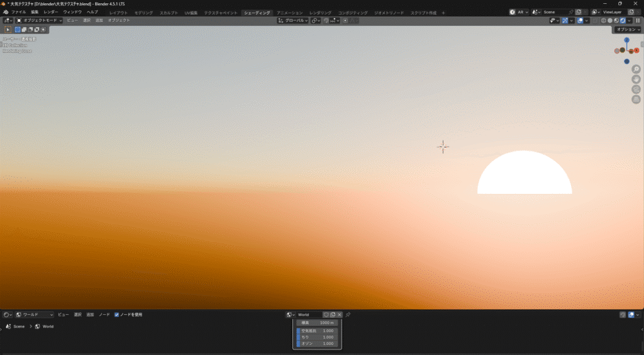Open the グローバル transform orientation dropdown
The height and width of the screenshot is (355, 644).
tap(293, 21)
